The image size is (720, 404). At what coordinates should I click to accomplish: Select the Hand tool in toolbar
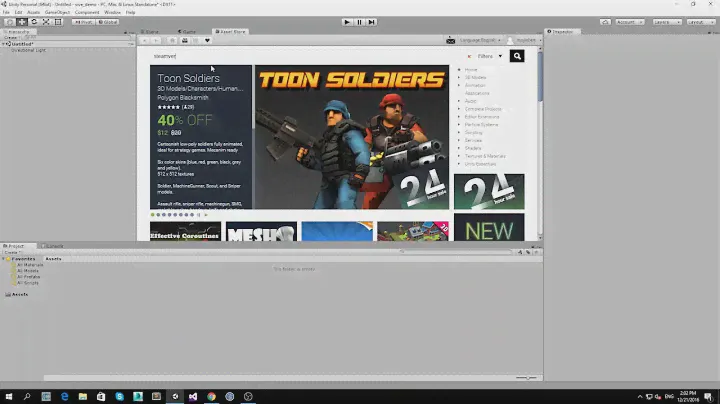9,21
